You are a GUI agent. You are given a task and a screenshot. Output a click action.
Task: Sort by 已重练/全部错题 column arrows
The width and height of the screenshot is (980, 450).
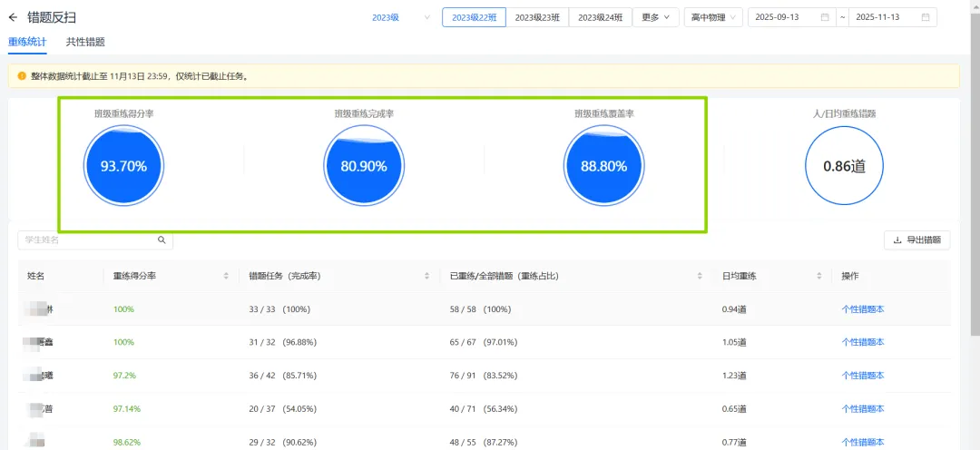point(701,276)
